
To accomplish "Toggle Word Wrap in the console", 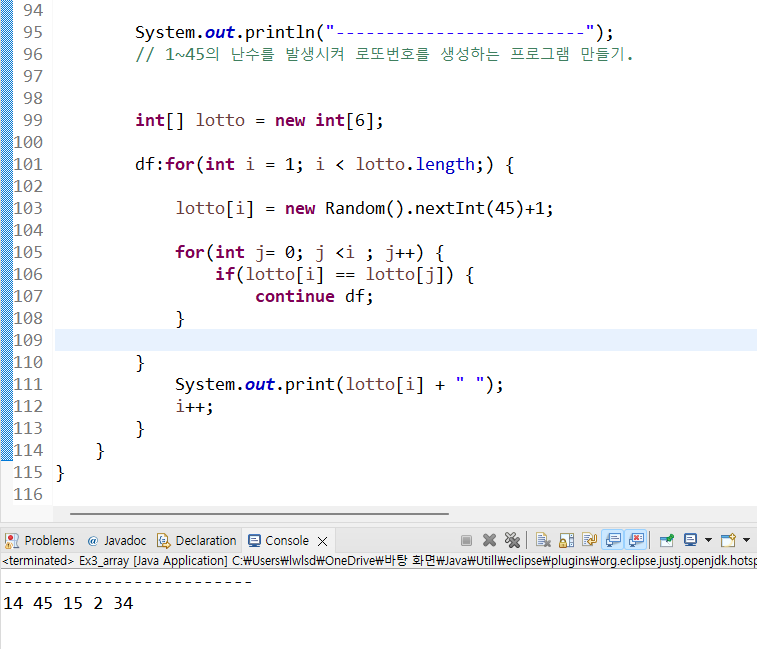I will click(589, 540).
